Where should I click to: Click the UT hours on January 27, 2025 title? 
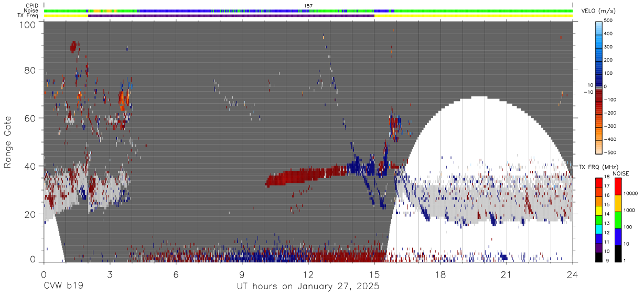[308, 287]
